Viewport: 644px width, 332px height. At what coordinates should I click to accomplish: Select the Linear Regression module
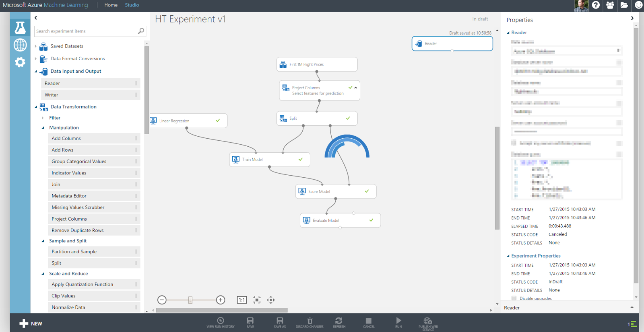[188, 121]
